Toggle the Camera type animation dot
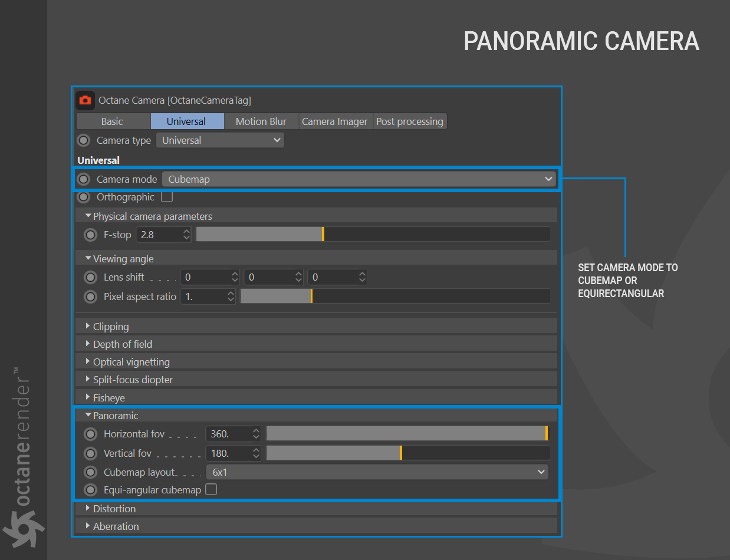The height and width of the screenshot is (560, 730). (x=84, y=140)
